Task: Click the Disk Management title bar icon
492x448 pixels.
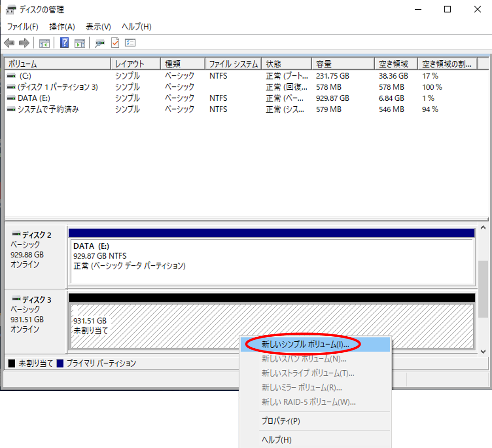Action: [11, 10]
